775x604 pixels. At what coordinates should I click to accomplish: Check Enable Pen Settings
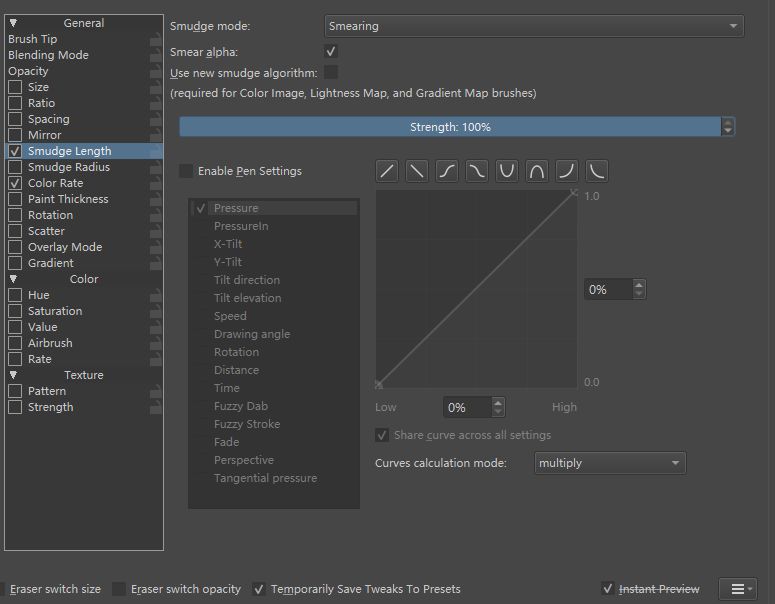coord(186,171)
